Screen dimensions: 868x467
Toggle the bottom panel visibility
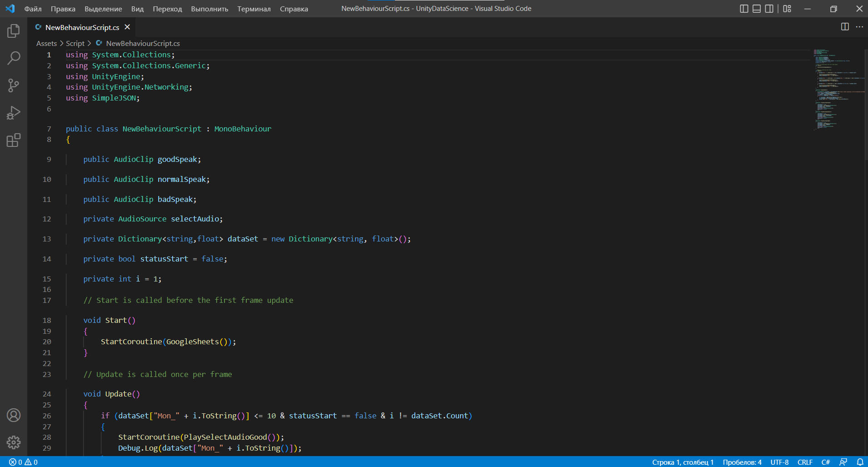pyautogui.click(x=757, y=8)
